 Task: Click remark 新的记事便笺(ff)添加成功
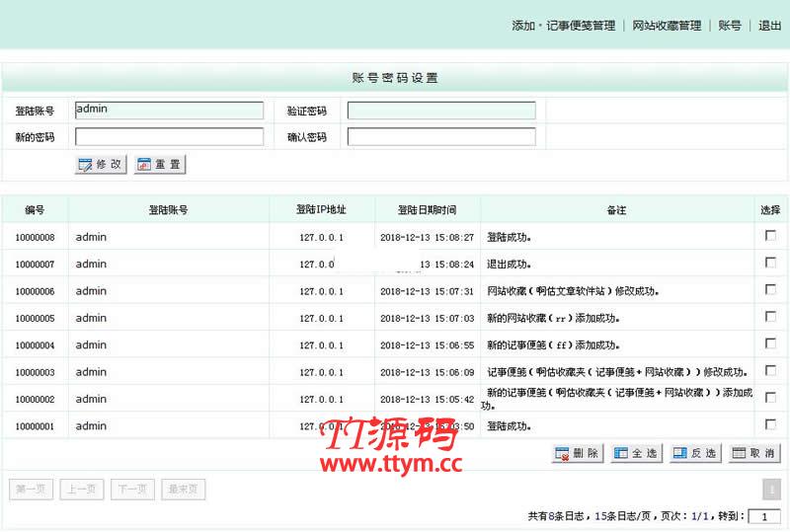[x=553, y=345]
